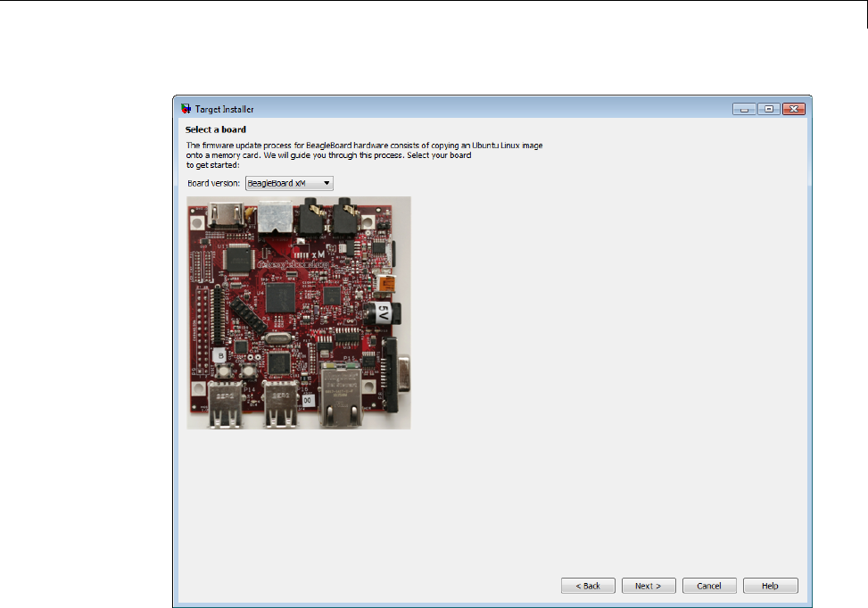Click the 'Select a board' heading
Viewport: 868px width, 608px height.
(x=216, y=129)
